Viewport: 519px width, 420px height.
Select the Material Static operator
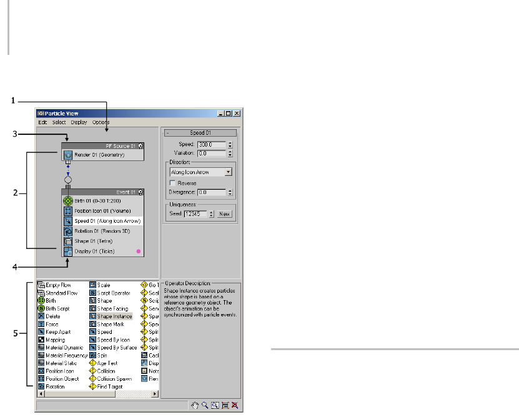(57, 363)
